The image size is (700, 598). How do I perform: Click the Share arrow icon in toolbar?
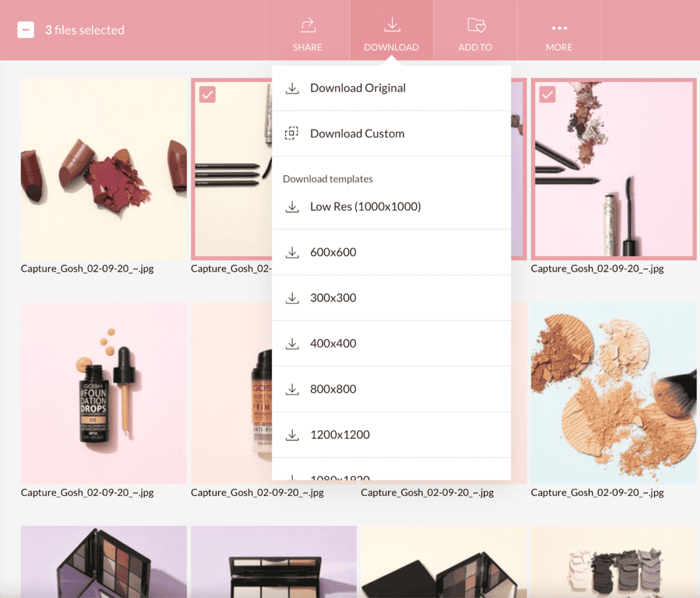click(308, 24)
